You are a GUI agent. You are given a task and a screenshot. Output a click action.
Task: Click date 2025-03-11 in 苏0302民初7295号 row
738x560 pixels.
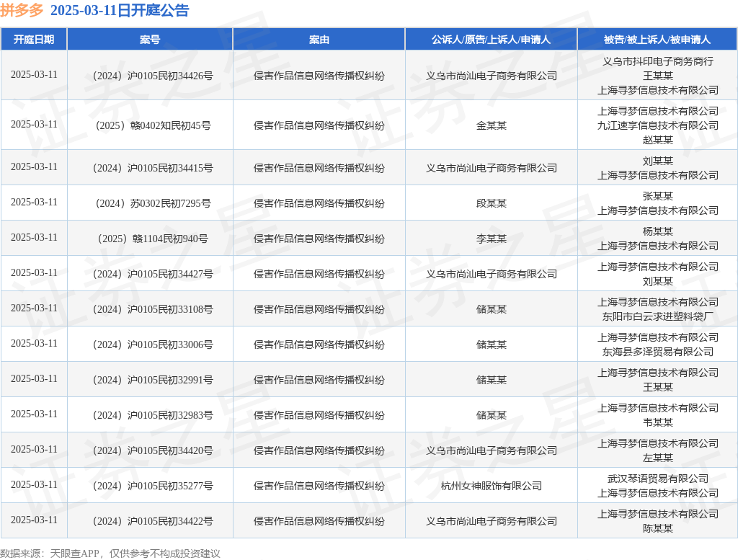(x=34, y=202)
